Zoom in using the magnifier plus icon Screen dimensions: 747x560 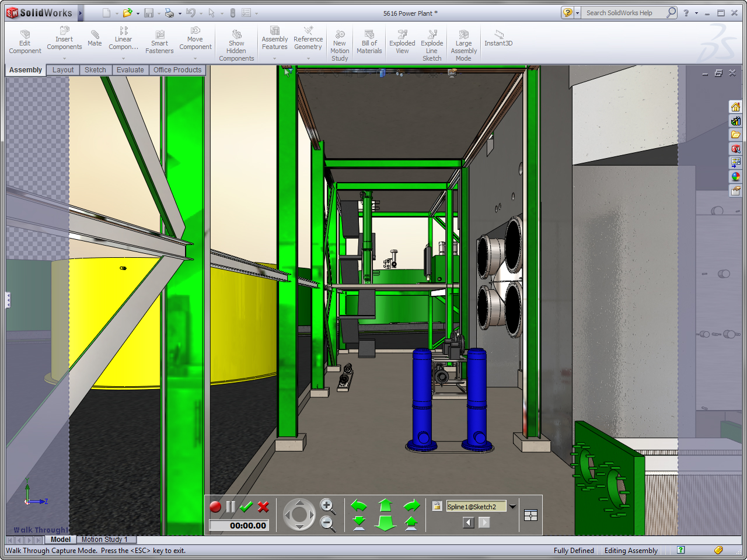[327, 506]
